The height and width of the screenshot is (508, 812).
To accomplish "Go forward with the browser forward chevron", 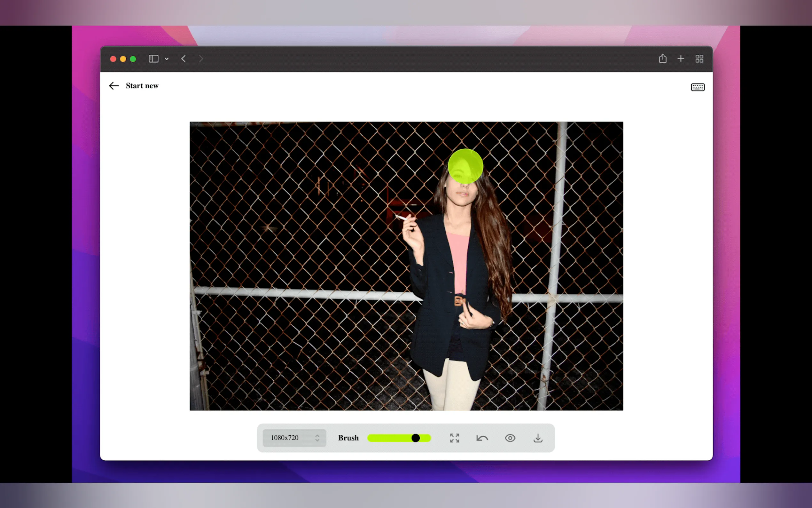I will click(x=201, y=59).
